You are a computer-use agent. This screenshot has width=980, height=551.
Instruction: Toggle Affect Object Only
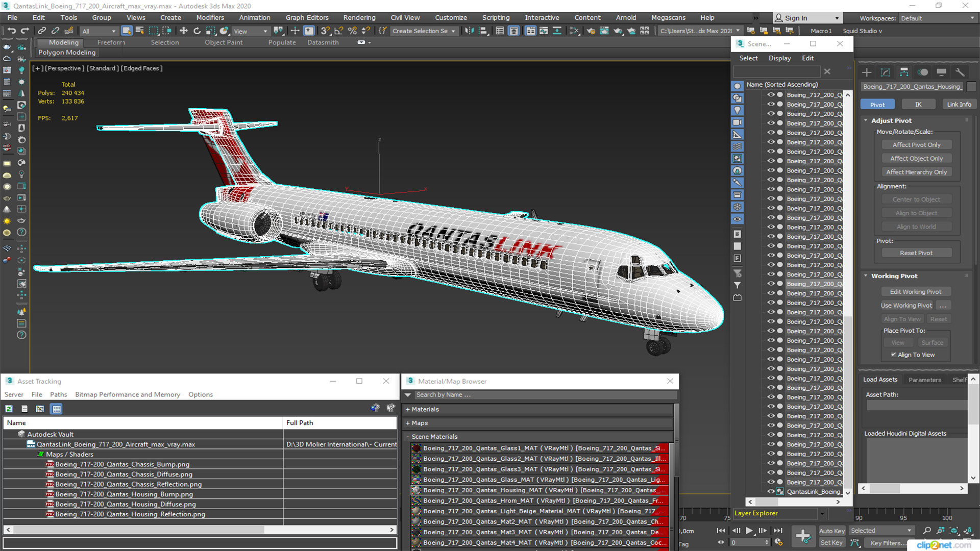[916, 159]
